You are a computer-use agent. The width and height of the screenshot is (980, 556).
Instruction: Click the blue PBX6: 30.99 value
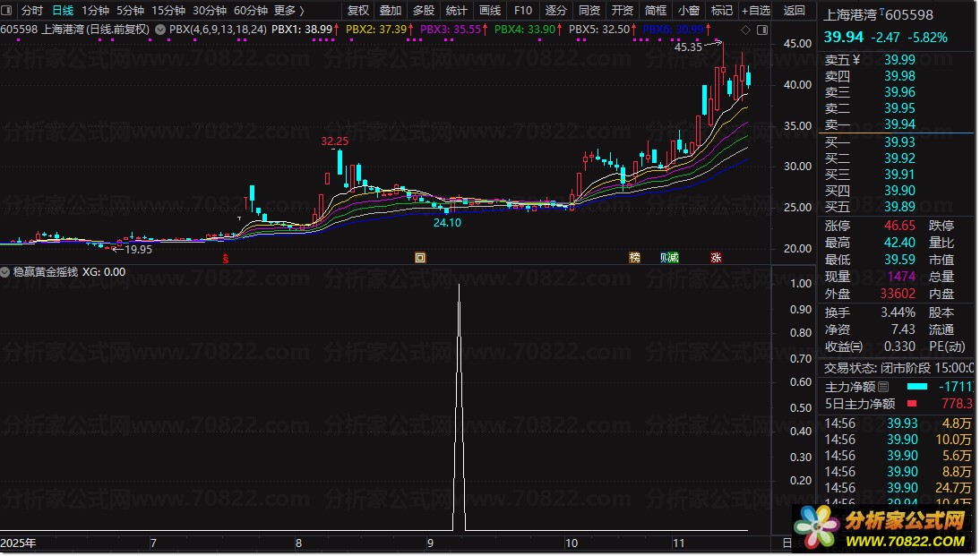(x=673, y=30)
